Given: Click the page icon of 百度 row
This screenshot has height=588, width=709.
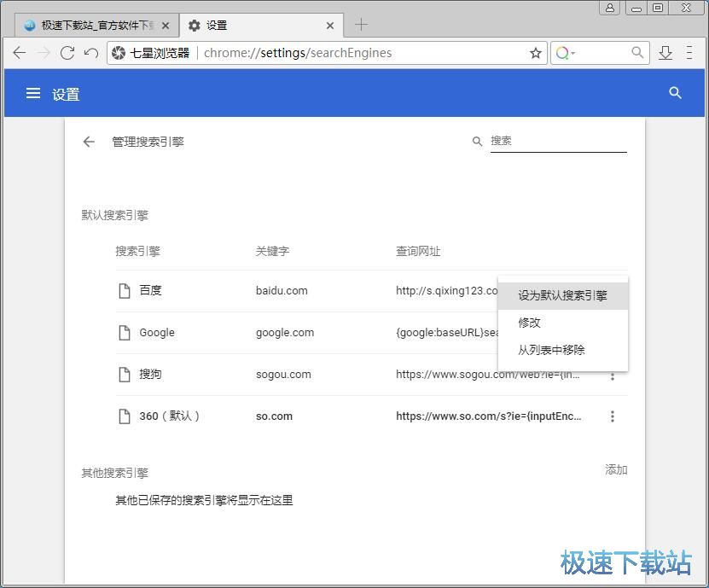Looking at the screenshot, I should pyautogui.click(x=125, y=291).
